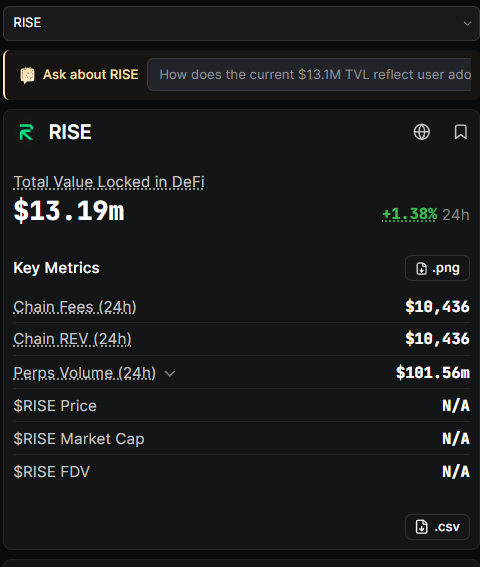The height and width of the screenshot is (567, 480).
Task: Click the Ask about RISE label
Action: 91,74
